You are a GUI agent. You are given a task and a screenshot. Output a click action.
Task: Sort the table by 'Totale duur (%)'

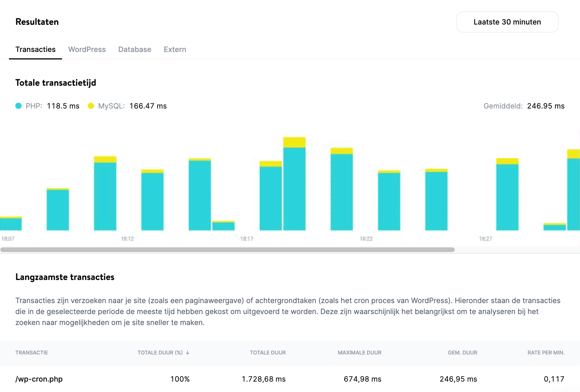pyautogui.click(x=160, y=352)
